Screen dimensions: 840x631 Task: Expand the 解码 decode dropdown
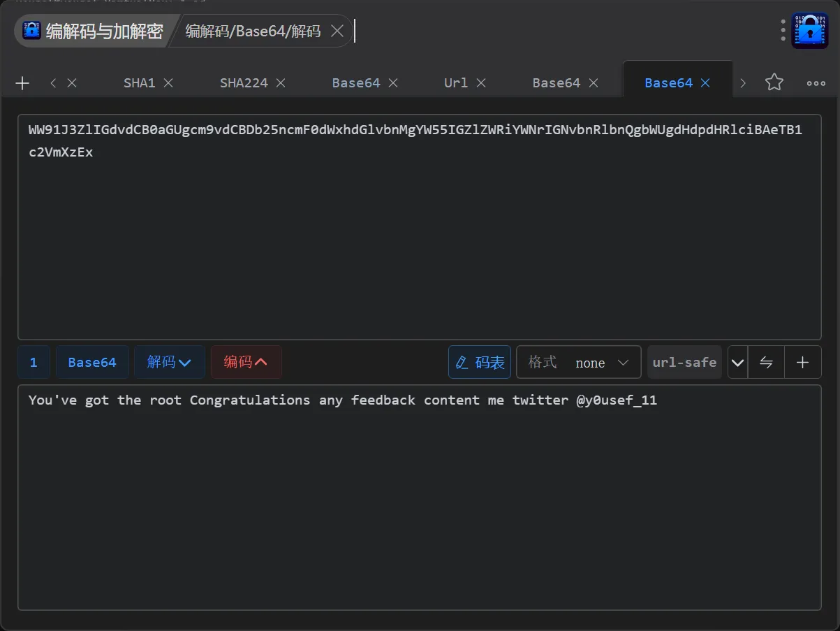169,362
